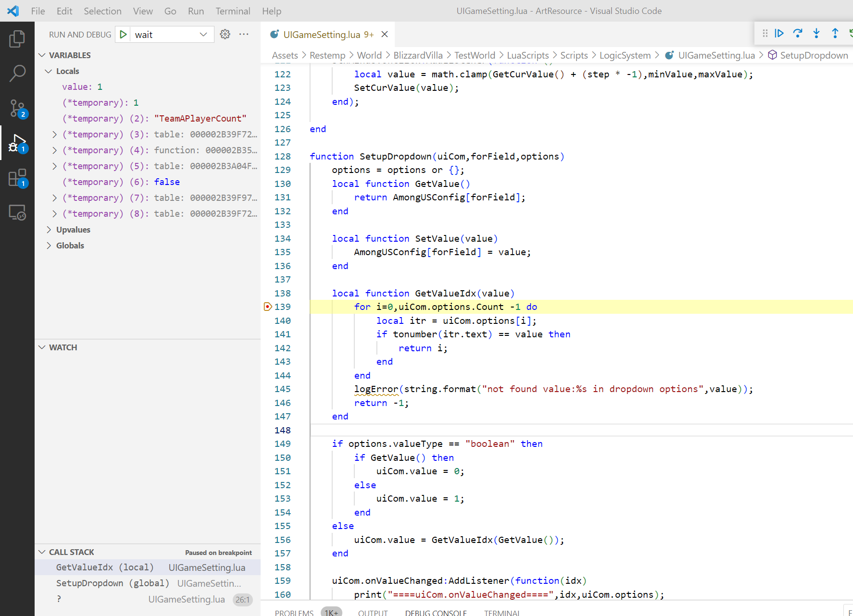
Task: Select the value: 1 local variable
Action: tap(148, 87)
